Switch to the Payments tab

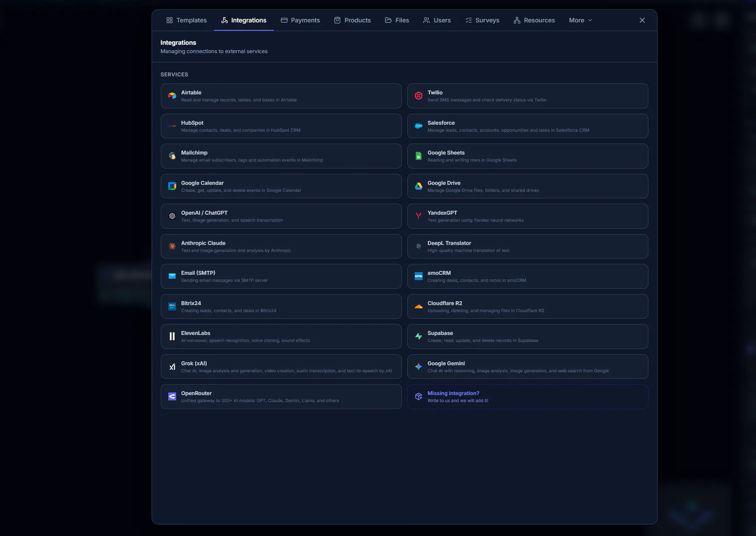tap(300, 20)
